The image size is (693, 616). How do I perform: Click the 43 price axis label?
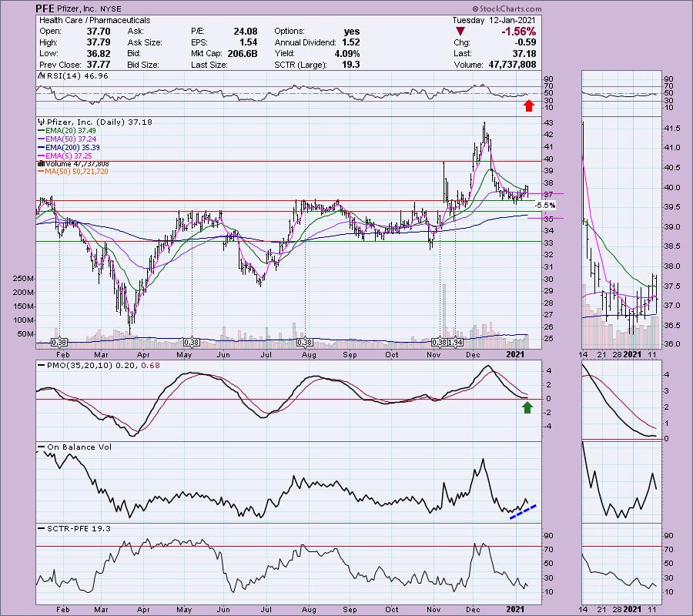549,123
